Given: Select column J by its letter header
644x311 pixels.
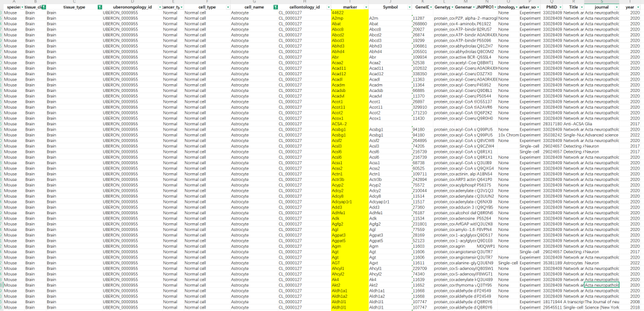Looking at the screenshot, I should coord(390,2).
